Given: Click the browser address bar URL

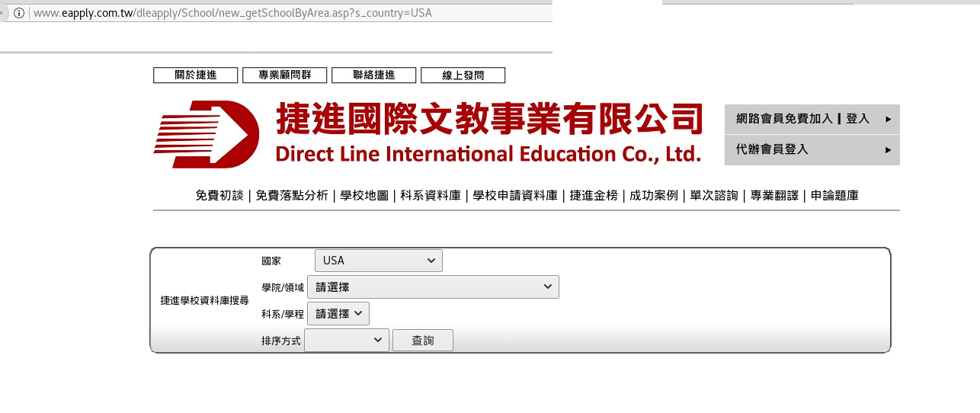Looking at the screenshot, I should click(x=232, y=13).
